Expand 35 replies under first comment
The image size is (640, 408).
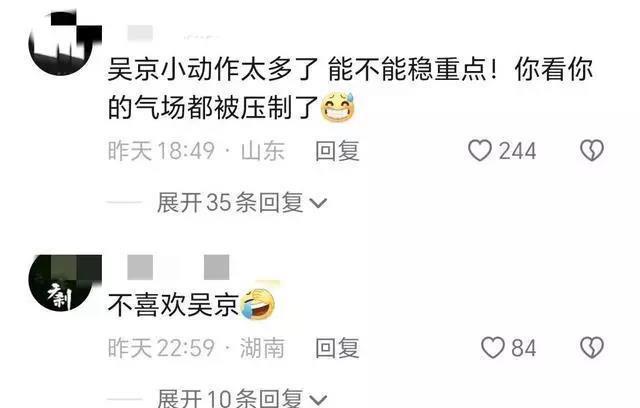click(x=242, y=203)
